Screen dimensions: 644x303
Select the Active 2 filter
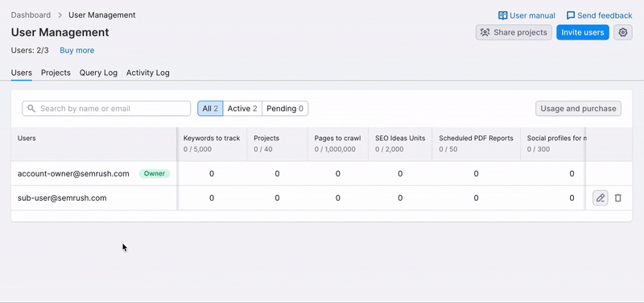(x=242, y=109)
